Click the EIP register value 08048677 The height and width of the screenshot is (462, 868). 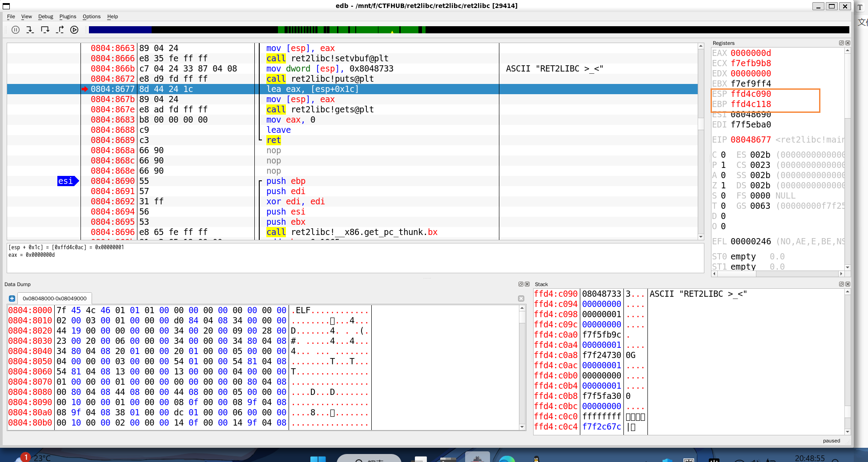click(751, 139)
